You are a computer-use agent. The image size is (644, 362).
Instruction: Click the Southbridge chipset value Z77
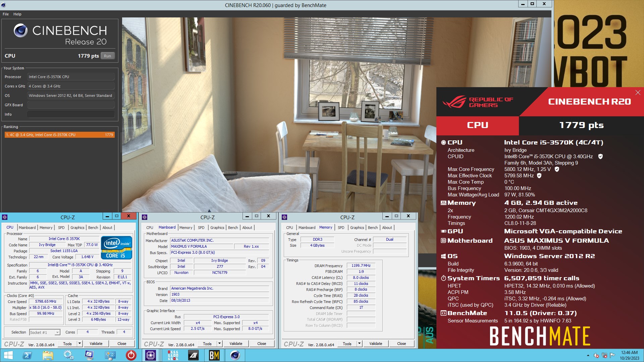[x=220, y=267]
